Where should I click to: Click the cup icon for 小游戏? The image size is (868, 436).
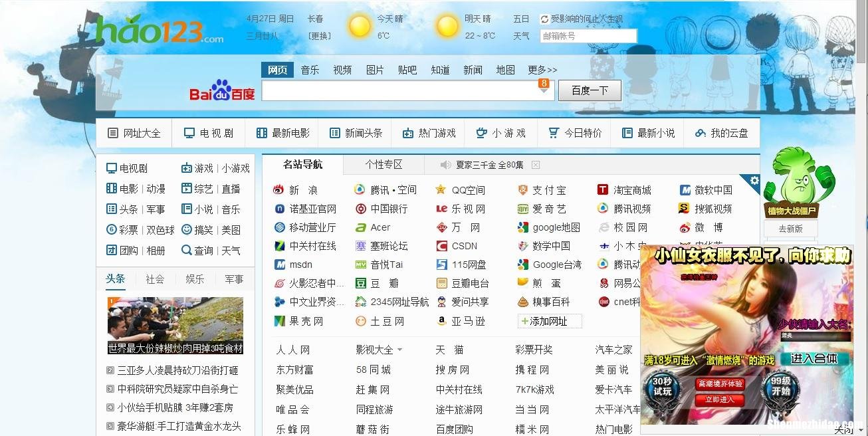pyautogui.click(x=482, y=133)
